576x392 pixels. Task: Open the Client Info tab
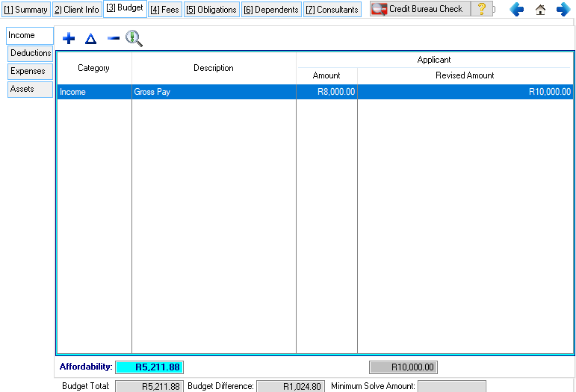(76, 10)
